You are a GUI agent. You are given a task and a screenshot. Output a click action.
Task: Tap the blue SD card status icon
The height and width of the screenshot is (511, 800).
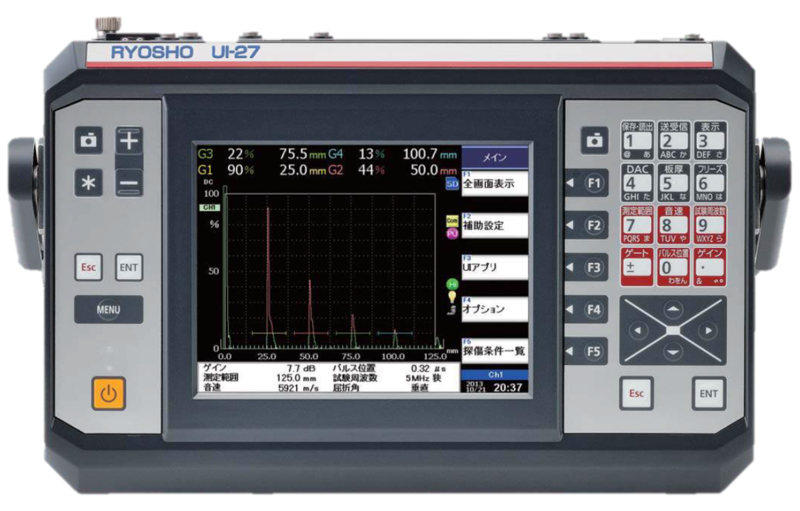point(453,184)
